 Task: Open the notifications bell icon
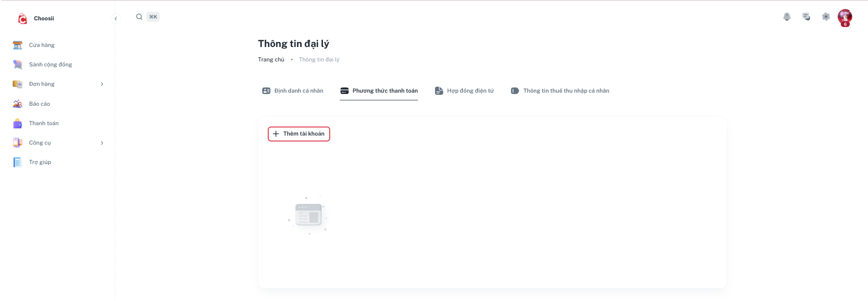coord(787,17)
